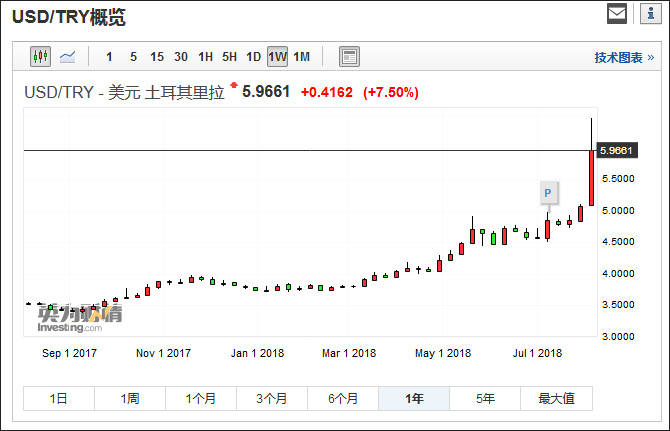Choose the 1周 range tab

click(x=130, y=399)
